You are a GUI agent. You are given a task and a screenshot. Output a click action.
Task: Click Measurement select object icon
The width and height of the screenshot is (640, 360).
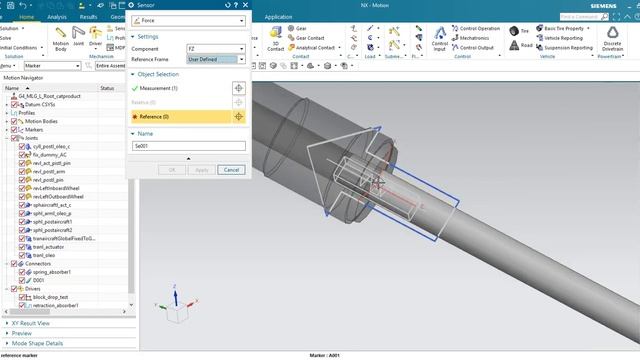pyautogui.click(x=239, y=88)
